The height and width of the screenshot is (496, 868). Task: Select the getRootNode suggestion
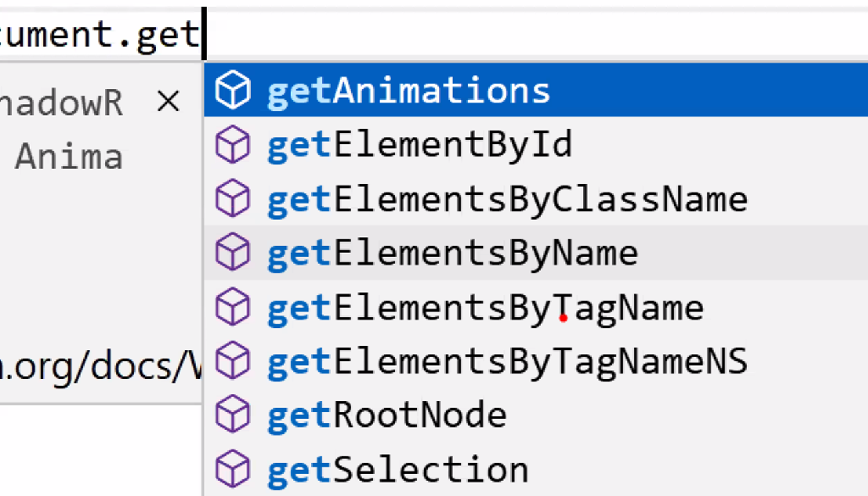536,415
